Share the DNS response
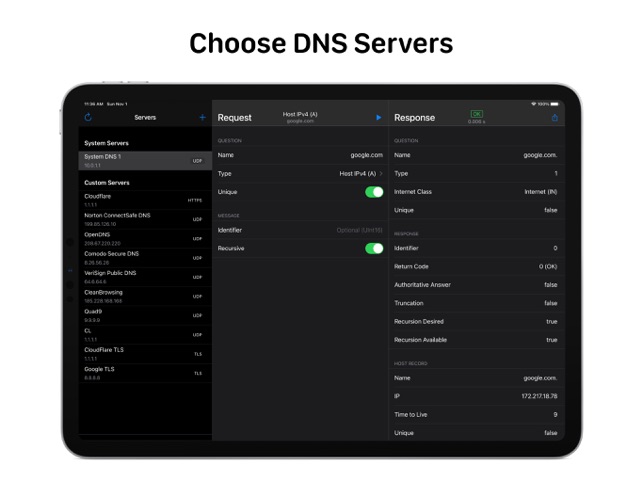 point(554,118)
